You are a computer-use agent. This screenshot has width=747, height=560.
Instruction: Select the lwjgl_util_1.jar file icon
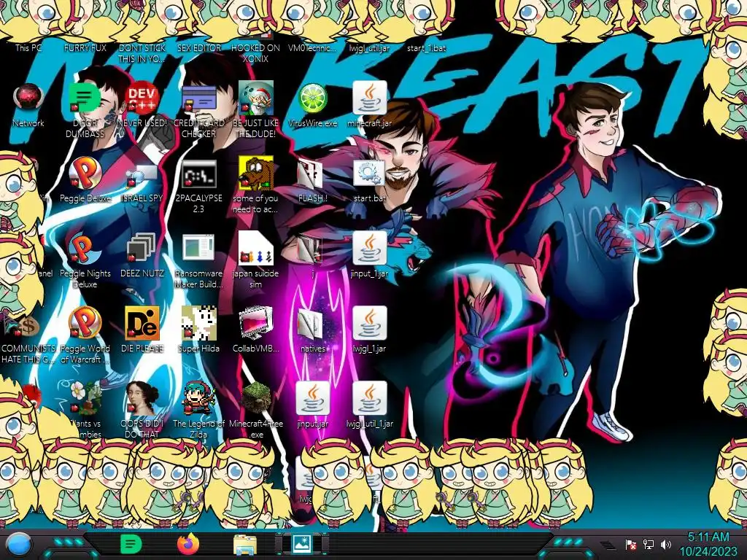point(370,399)
